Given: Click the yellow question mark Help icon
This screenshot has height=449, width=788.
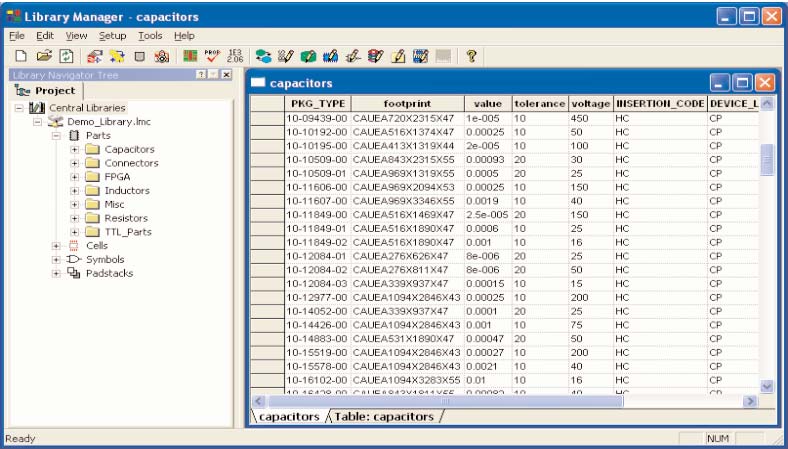Looking at the screenshot, I should [470, 57].
